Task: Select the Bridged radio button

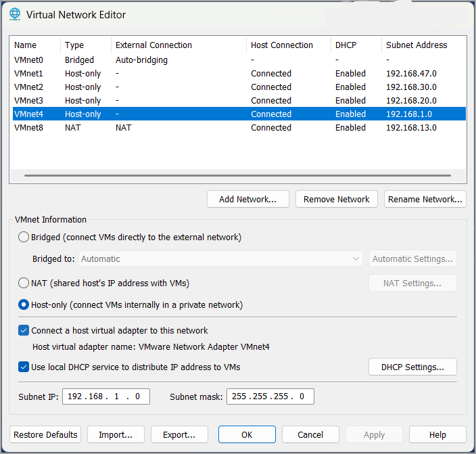Action: point(24,237)
